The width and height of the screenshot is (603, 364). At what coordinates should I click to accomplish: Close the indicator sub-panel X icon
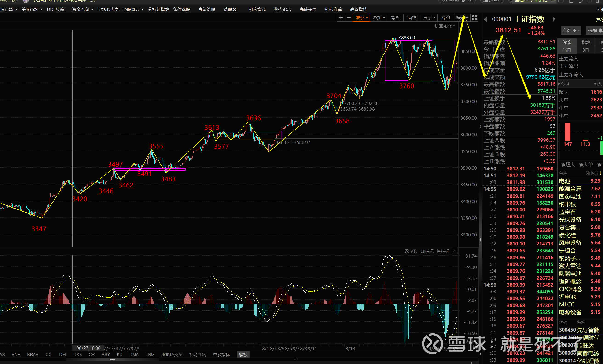pyautogui.click(x=455, y=251)
